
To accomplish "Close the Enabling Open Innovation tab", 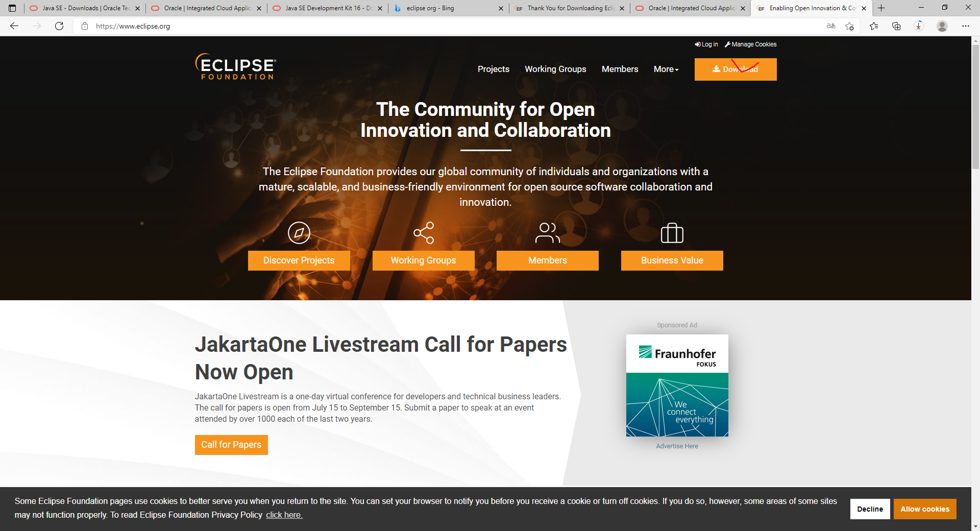I will pos(864,8).
